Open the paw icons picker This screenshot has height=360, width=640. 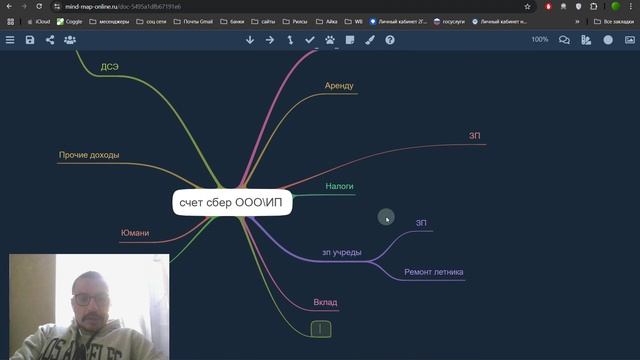[330, 40]
